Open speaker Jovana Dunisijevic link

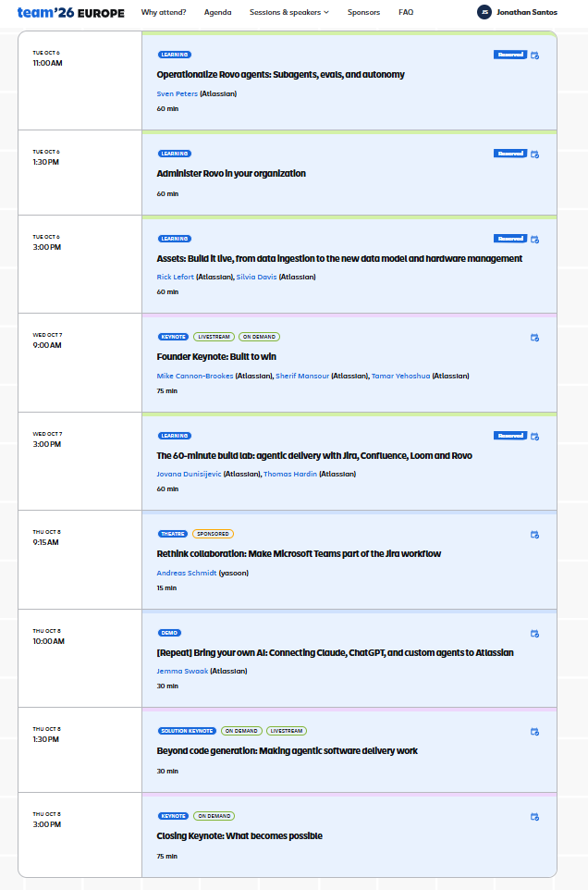189,474
